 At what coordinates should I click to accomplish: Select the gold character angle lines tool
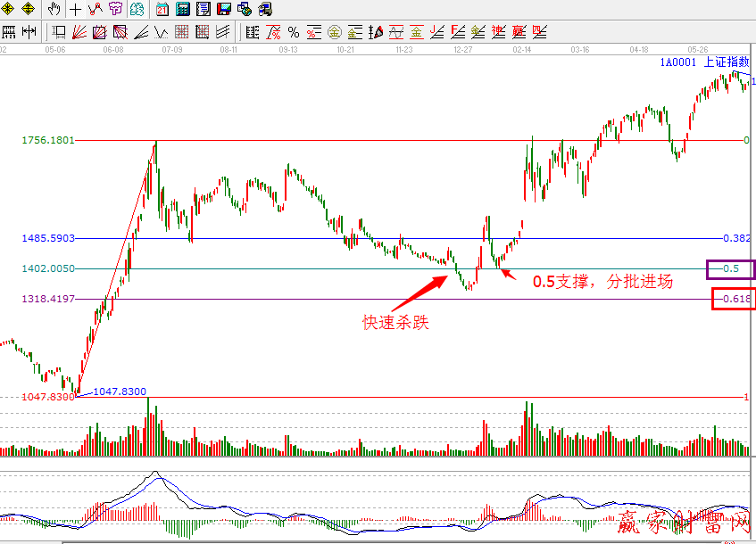tap(478, 32)
